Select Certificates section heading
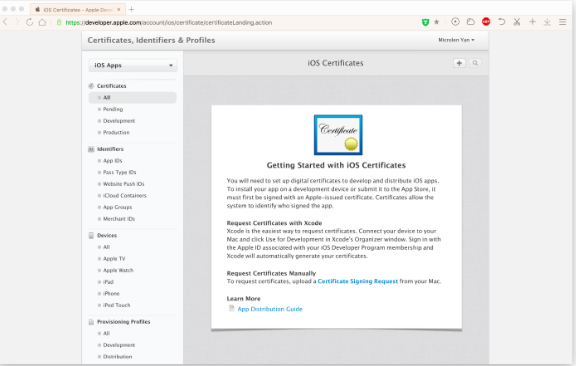Viewport: 576px width, 366px height. 112,86
